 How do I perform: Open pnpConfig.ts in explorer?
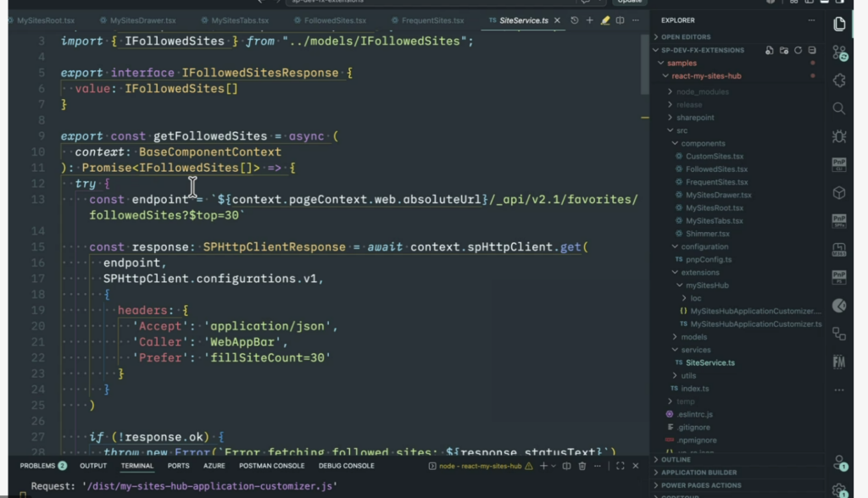[x=709, y=259]
